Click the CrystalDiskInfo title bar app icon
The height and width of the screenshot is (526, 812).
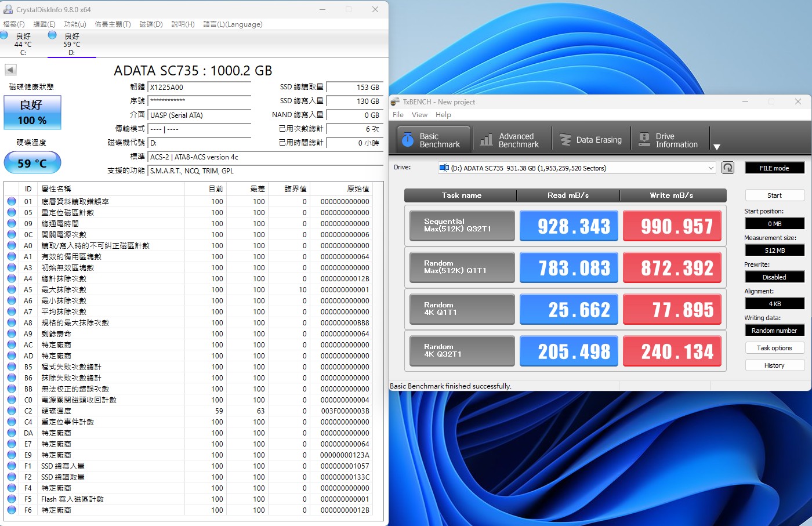[8, 9]
